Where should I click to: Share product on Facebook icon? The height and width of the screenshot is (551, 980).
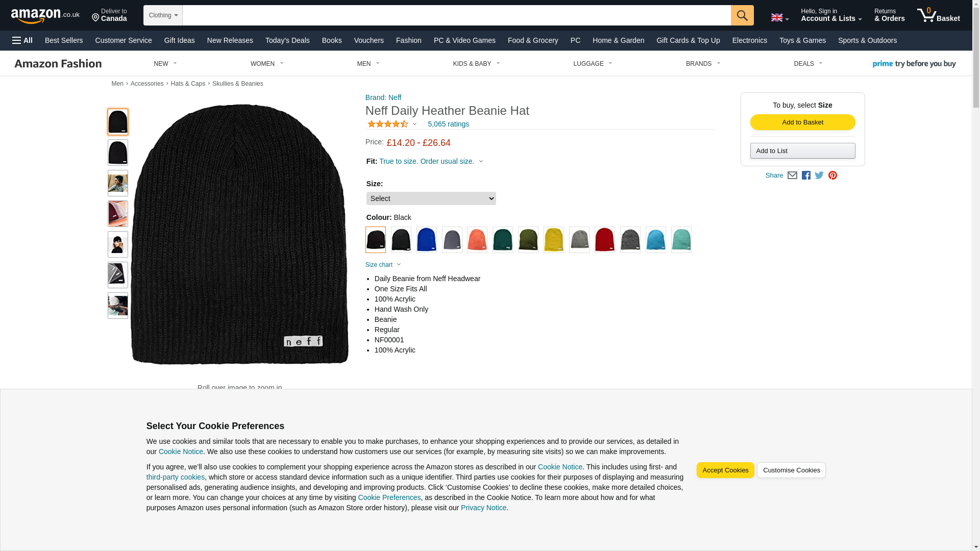(x=805, y=176)
